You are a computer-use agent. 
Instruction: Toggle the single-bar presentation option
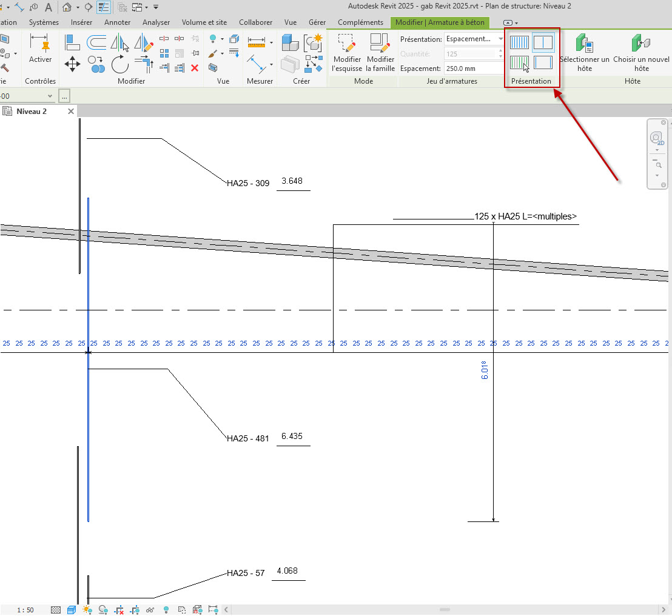[543, 42]
